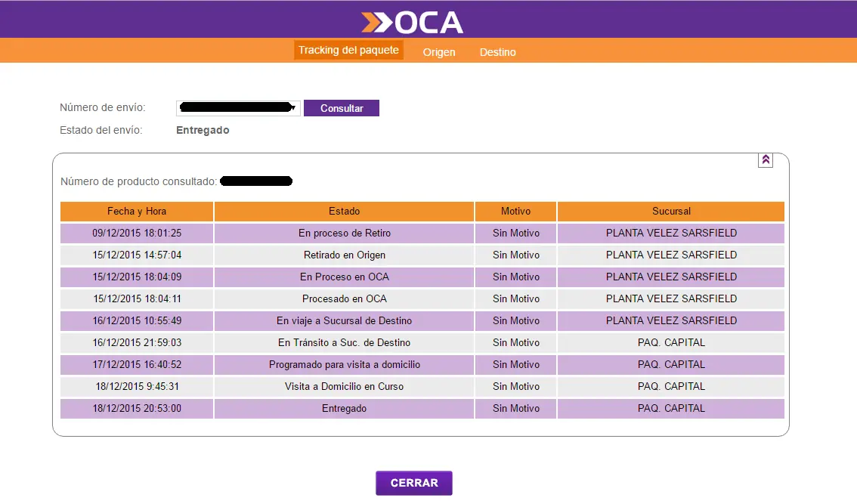Viewport: 857px width, 504px height.
Task: Click the Fecha y Hora column header
Action: coord(137,212)
